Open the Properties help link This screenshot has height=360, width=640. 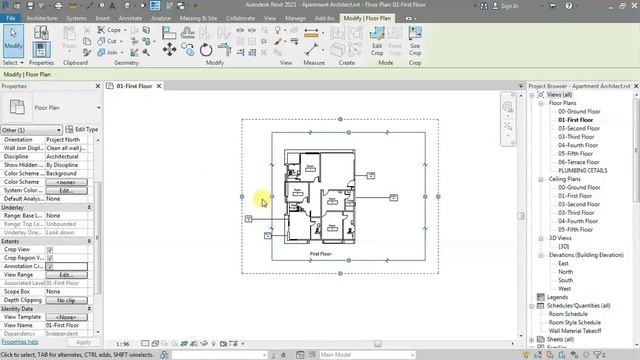pos(20,342)
